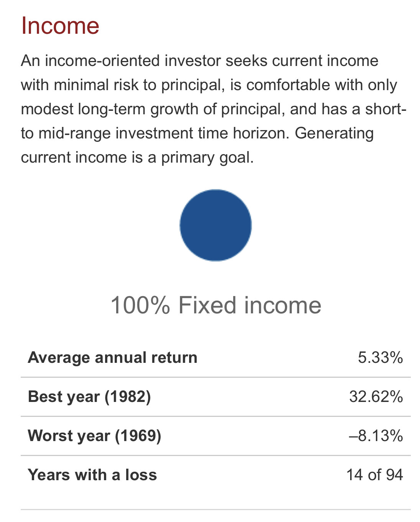Click 'comfortable with only' in the paragraph
This screenshot has height=522, width=420.
tap(322, 85)
